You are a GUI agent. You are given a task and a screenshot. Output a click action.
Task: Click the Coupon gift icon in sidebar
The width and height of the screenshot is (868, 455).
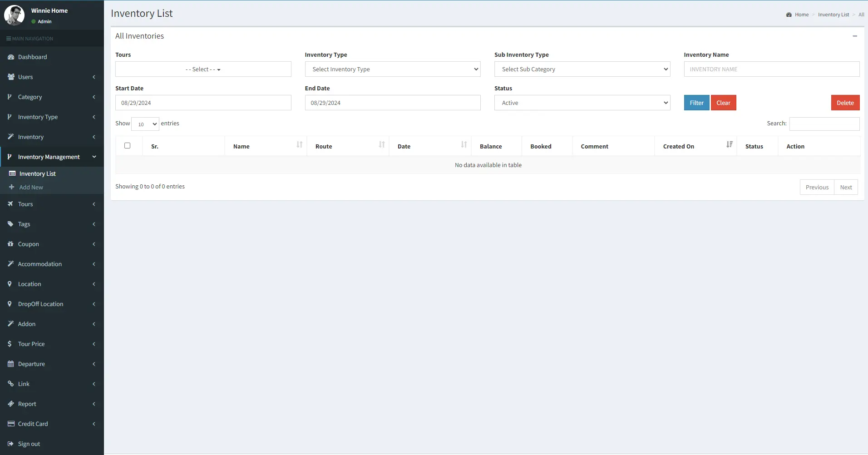point(10,244)
